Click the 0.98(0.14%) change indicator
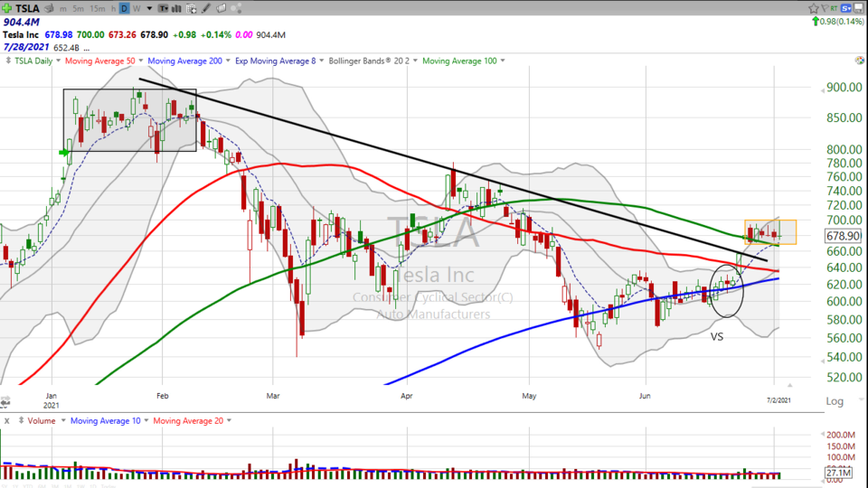Viewport: 868px width, 488px height. pos(837,22)
